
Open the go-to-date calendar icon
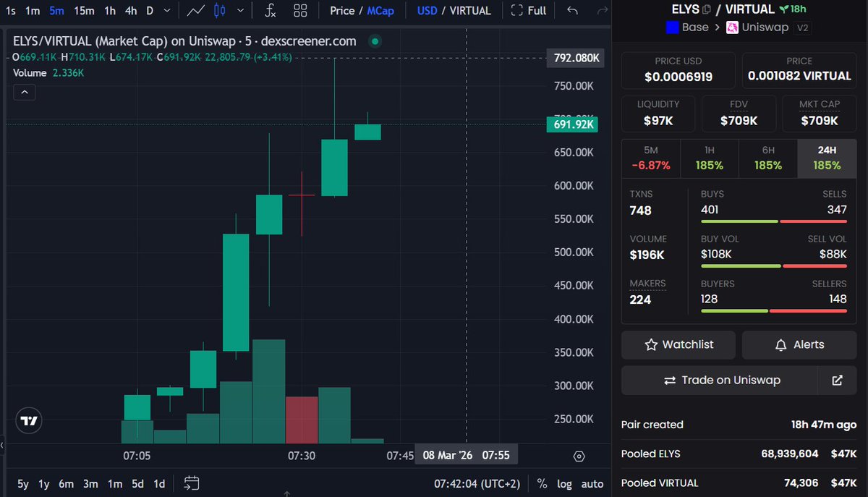tap(192, 483)
